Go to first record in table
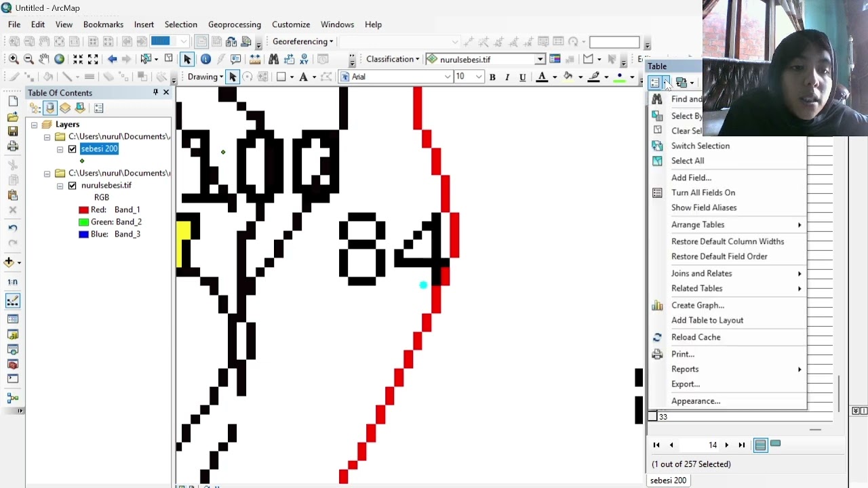 pos(656,445)
